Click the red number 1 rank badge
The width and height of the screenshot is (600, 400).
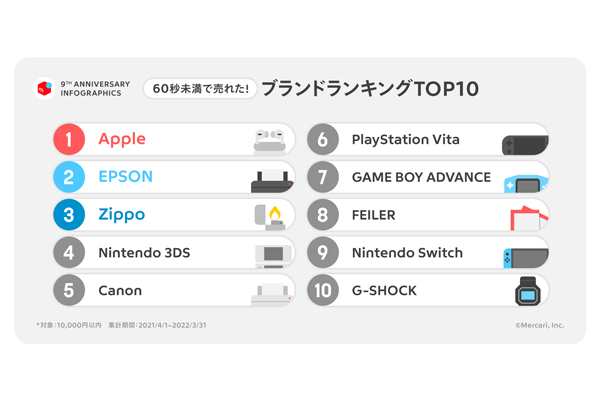point(69,140)
